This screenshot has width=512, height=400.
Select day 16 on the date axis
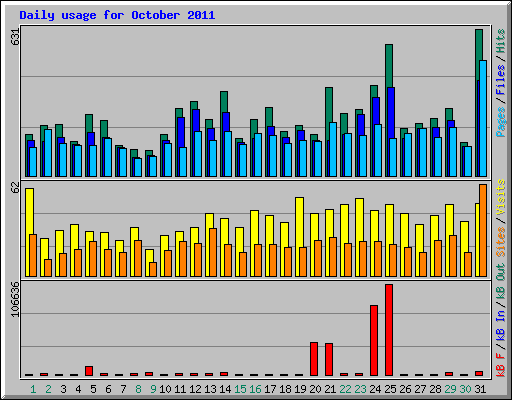[255, 389]
